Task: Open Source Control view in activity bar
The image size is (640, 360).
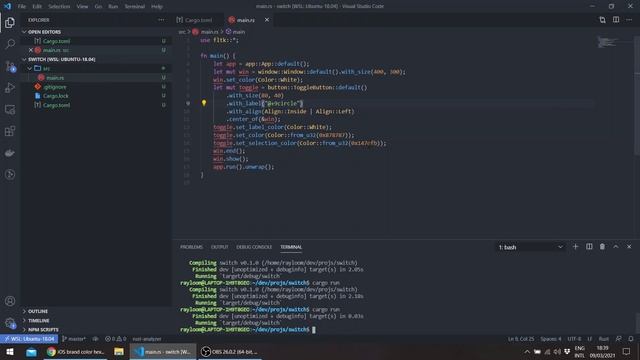Action: point(10,66)
